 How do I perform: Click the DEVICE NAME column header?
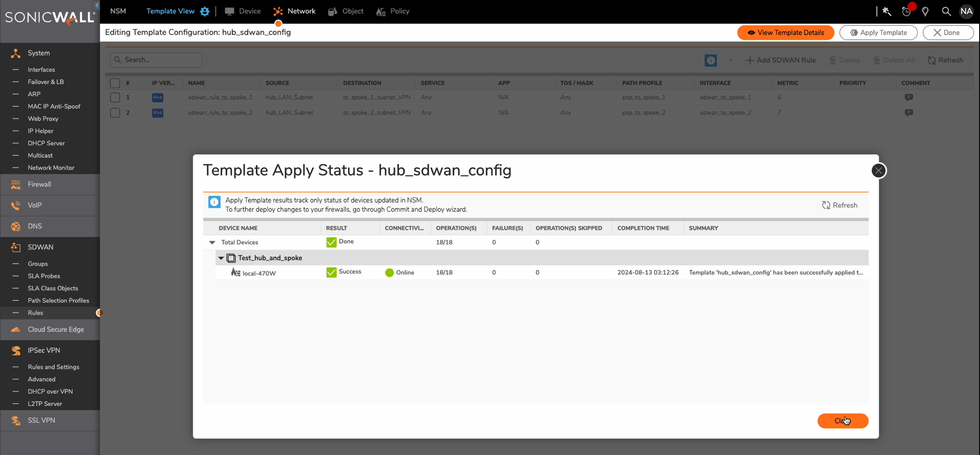click(238, 228)
